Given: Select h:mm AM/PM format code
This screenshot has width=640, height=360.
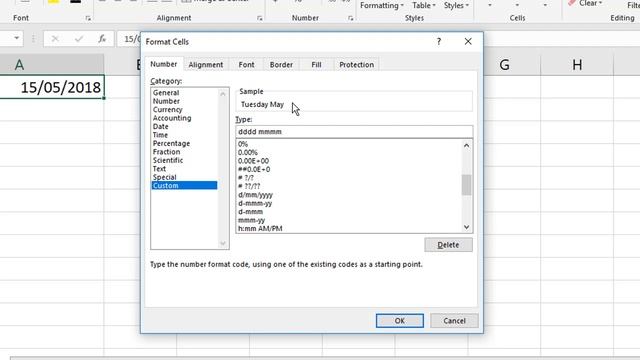Looking at the screenshot, I should click(x=260, y=229).
